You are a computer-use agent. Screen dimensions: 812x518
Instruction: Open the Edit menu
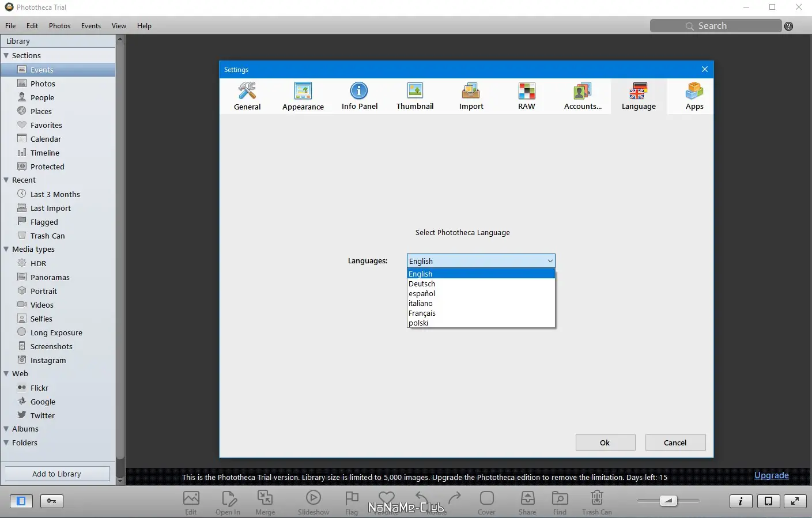point(32,26)
